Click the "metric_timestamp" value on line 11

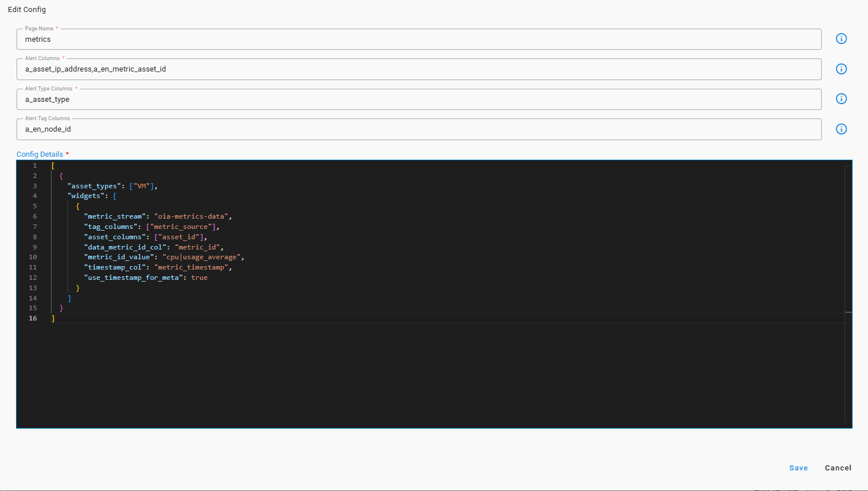(x=191, y=267)
